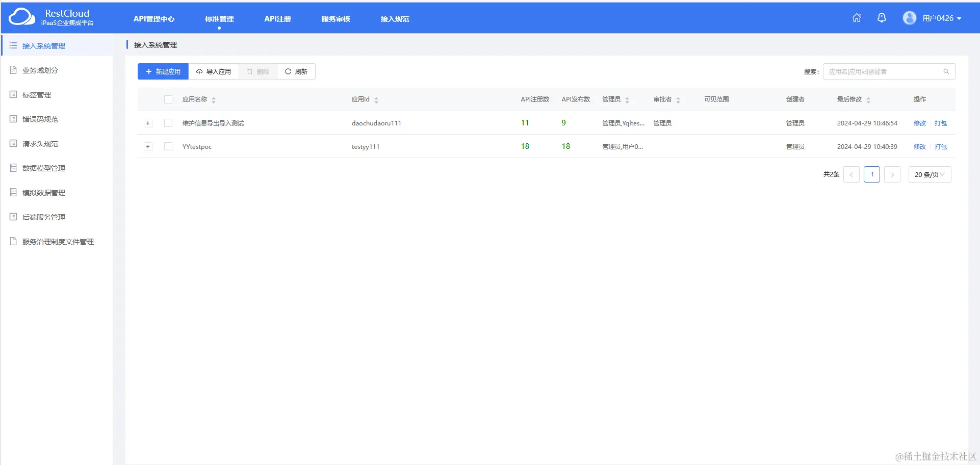Viewport: 980px width, 465px height.
Task: Open the 用户0426 account dropdown
Action: pyautogui.click(x=942, y=18)
